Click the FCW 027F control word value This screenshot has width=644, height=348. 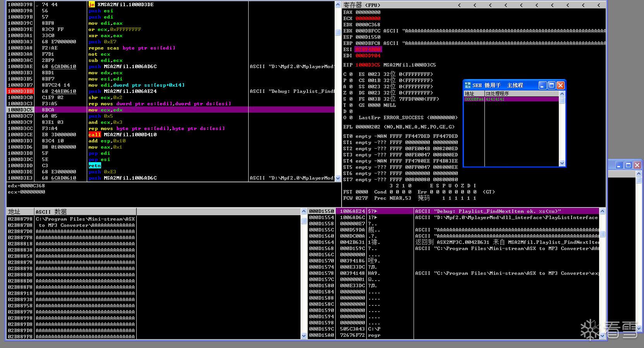click(x=362, y=198)
